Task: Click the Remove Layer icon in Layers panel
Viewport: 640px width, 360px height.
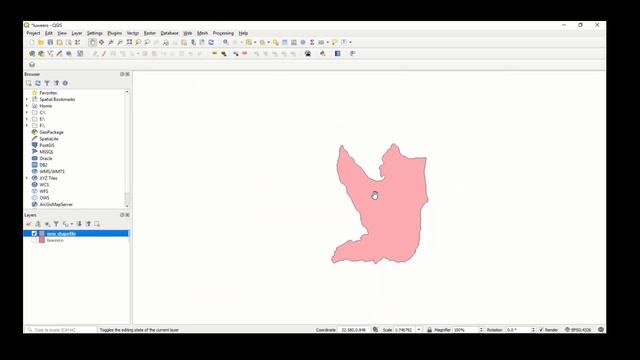Action: coord(97,224)
